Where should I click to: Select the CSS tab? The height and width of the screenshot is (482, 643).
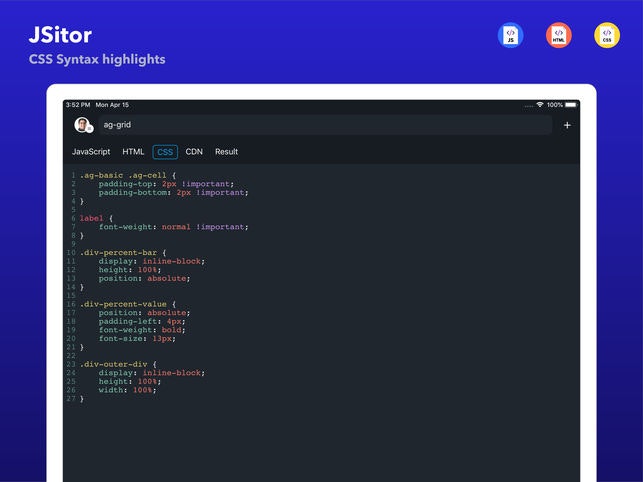click(x=165, y=152)
